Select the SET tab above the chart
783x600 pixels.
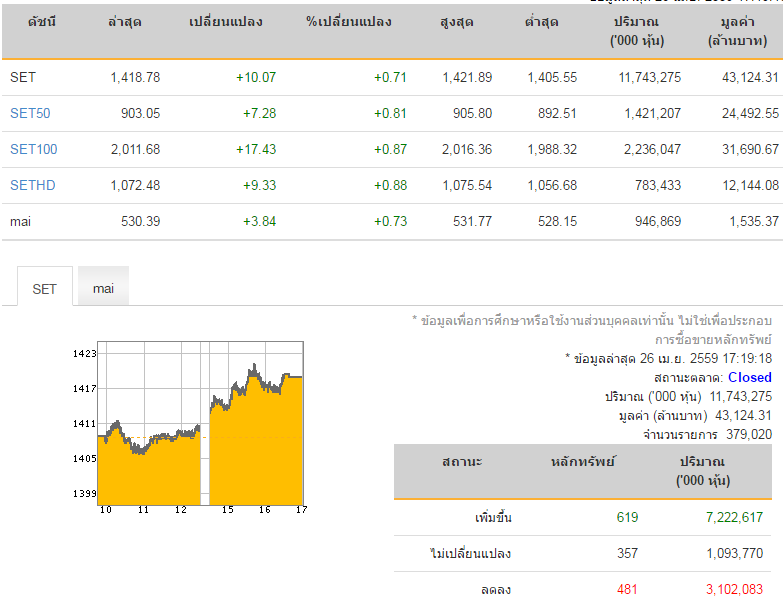(45, 288)
